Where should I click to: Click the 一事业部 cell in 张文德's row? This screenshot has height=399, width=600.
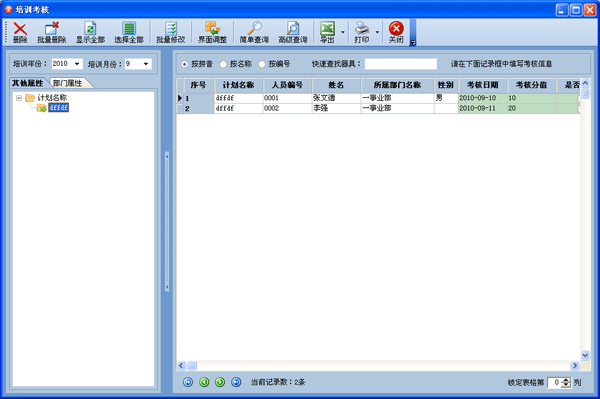(397, 98)
